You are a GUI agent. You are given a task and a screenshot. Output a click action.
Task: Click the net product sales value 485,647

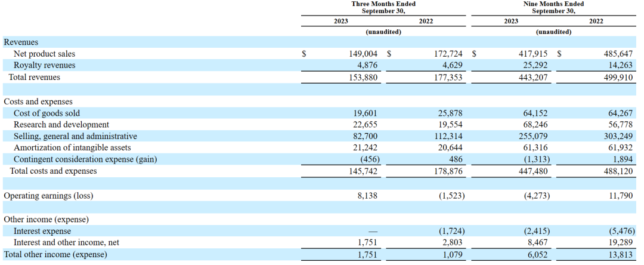(619, 54)
